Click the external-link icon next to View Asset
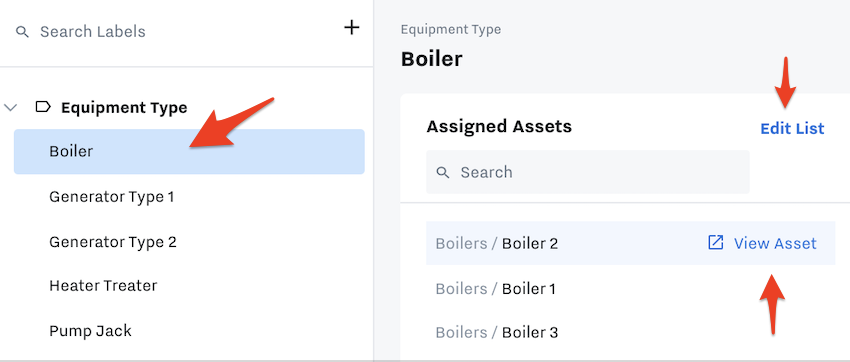Image resolution: width=850 pixels, height=362 pixels. coord(716,243)
